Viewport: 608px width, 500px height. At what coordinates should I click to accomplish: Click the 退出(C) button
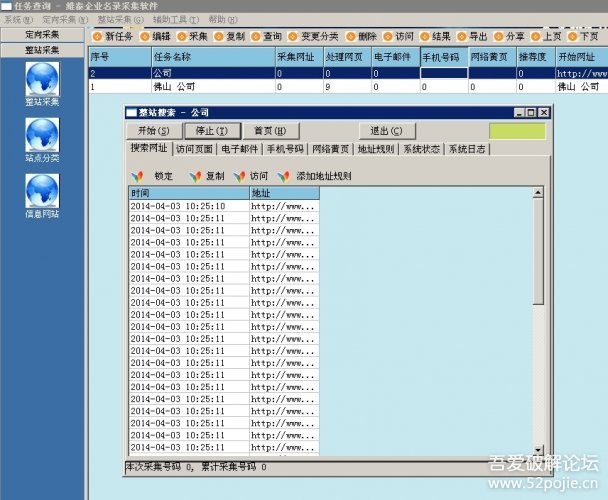pos(387,131)
